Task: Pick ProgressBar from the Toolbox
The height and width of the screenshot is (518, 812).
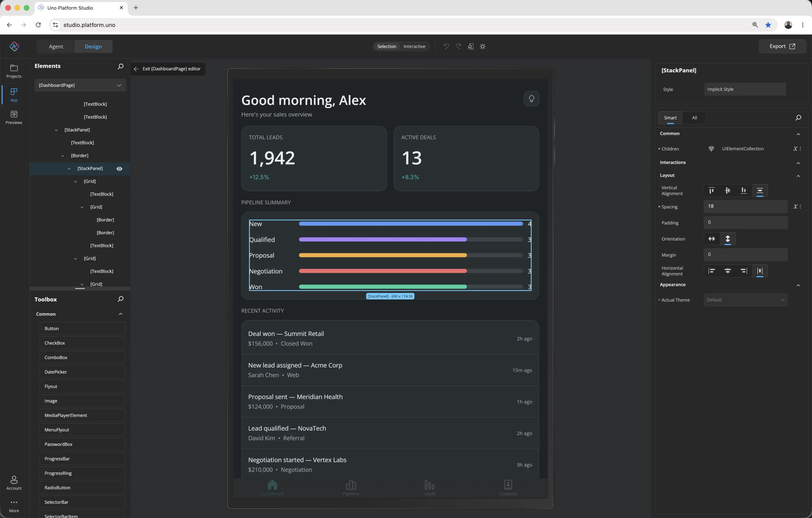Action: pyautogui.click(x=82, y=458)
